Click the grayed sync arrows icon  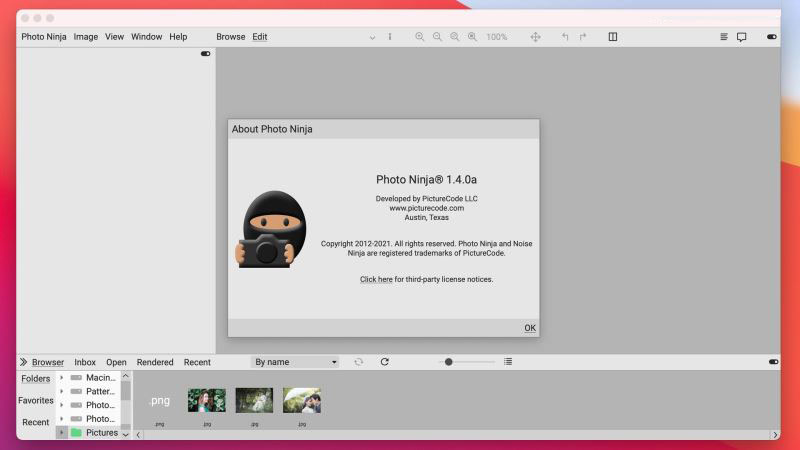(359, 362)
